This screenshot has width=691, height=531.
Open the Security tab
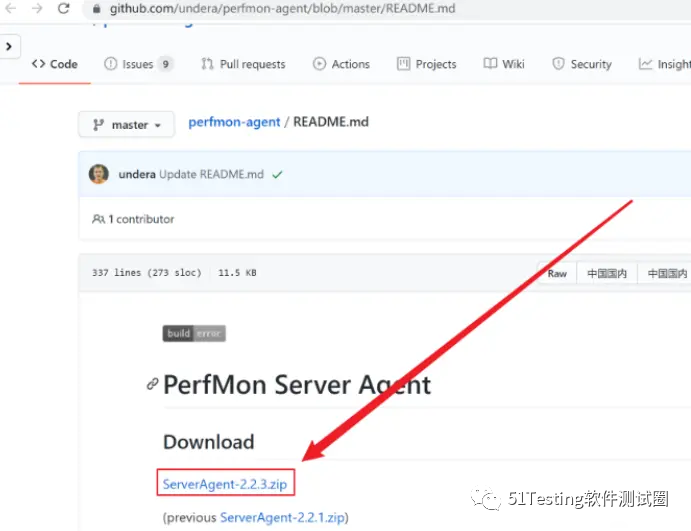coord(582,64)
